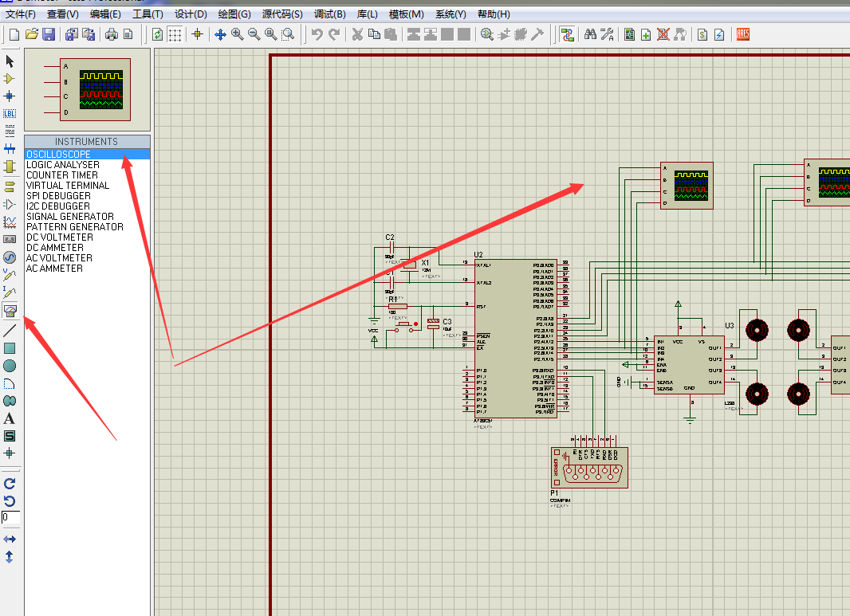Open the 帮助(H) help menu

[493, 14]
